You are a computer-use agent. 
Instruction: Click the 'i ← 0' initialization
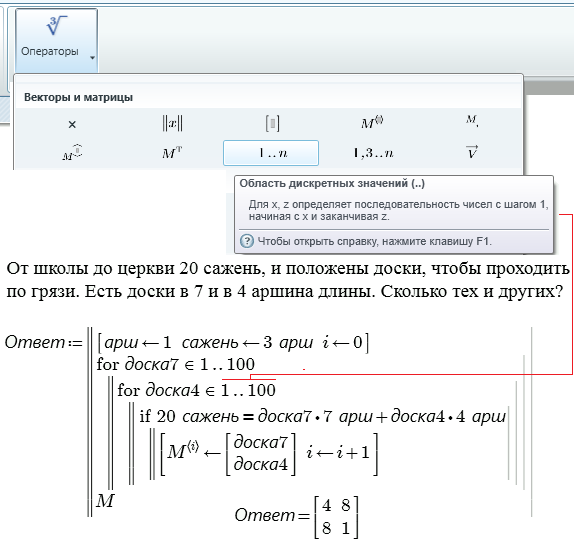pyautogui.click(x=342, y=343)
